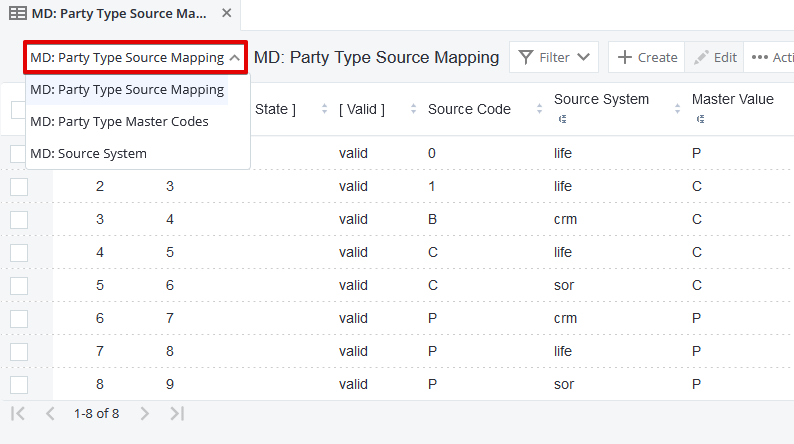The height and width of the screenshot is (444, 794).
Task: Check the last row checkbox for row 8
Action: pyautogui.click(x=19, y=384)
